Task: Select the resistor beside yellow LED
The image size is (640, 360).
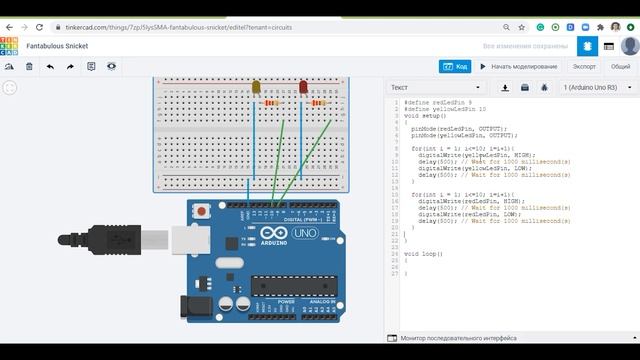Action: point(272,103)
